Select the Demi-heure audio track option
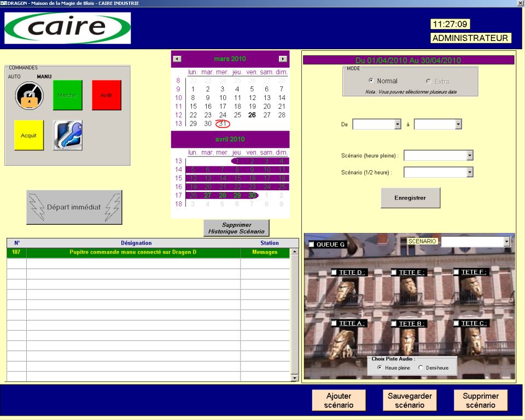The height and width of the screenshot is (420, 525). pos(421,367)
